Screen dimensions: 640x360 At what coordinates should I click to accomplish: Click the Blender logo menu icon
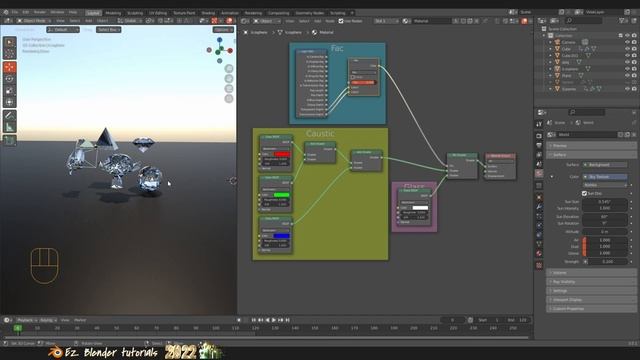click(6, 13)
